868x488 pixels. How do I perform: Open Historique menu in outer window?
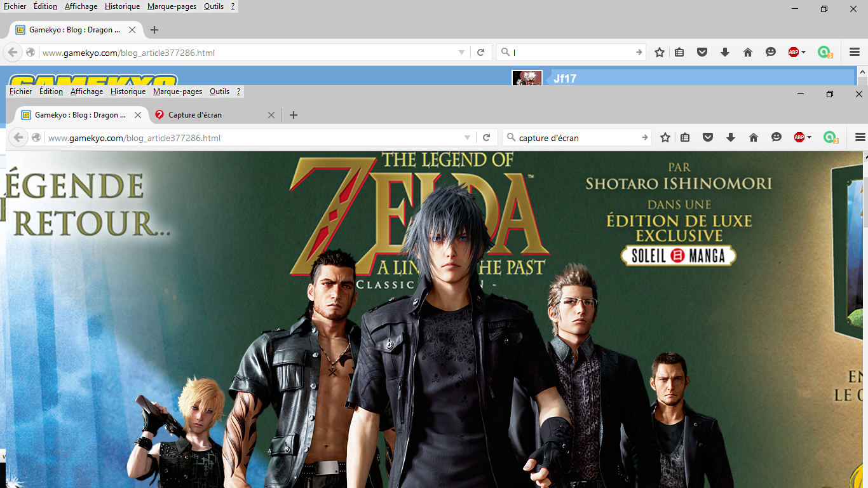point(122,6)
